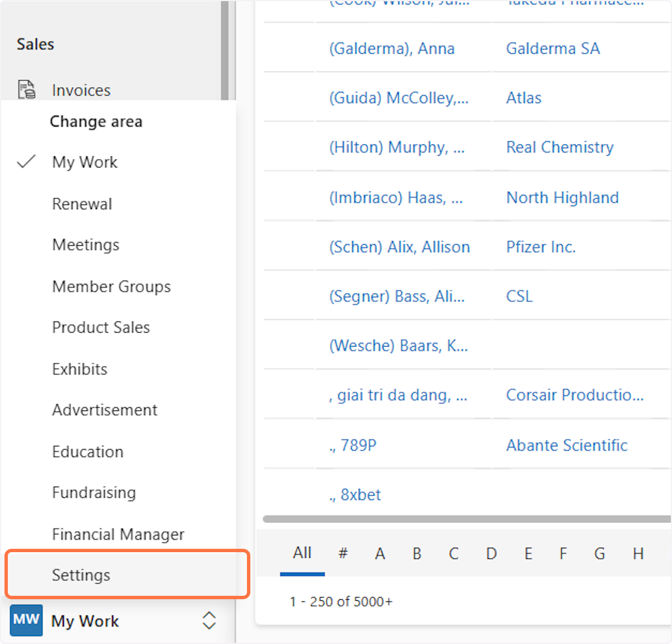Select the Product Sales area

point(101,327)
